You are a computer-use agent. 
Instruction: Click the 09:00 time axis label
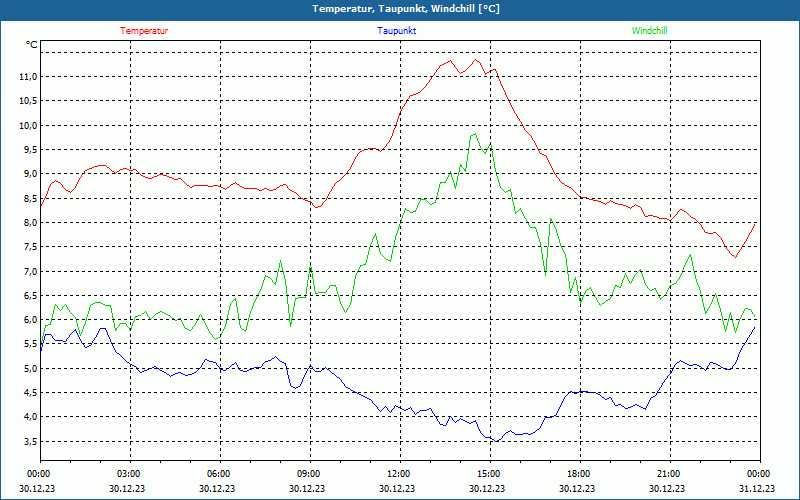pos(310,474)
